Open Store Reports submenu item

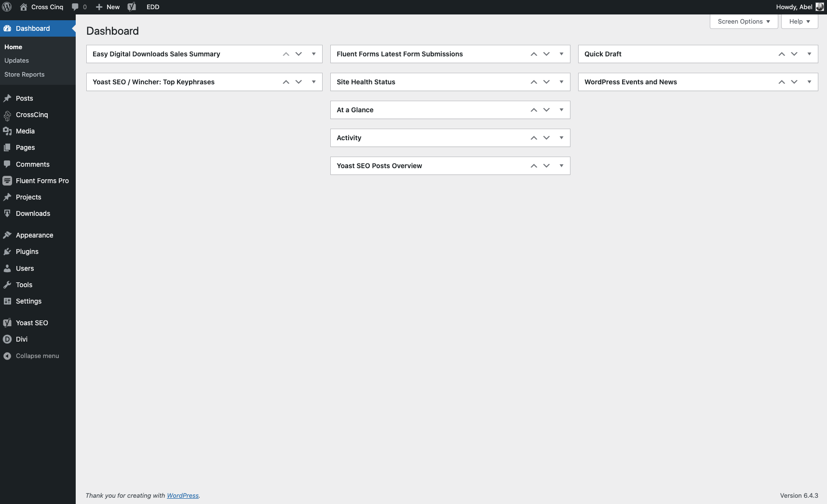point(24,75)
